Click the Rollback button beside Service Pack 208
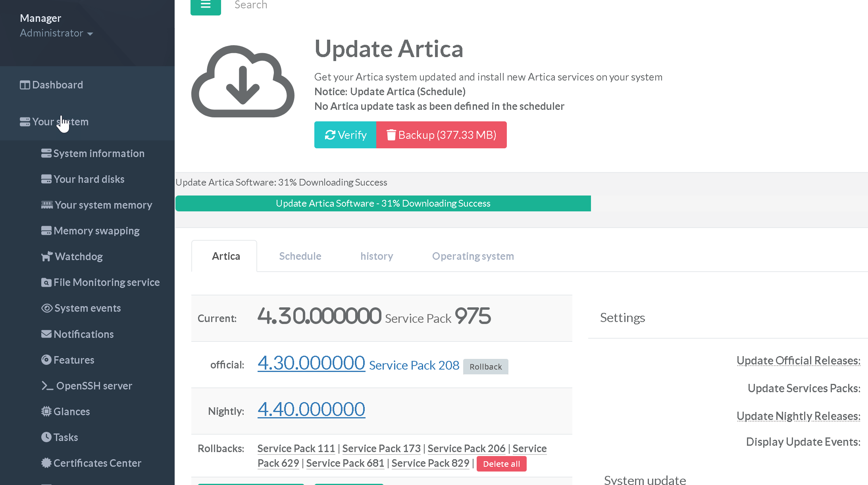 [x=485, y=366]
